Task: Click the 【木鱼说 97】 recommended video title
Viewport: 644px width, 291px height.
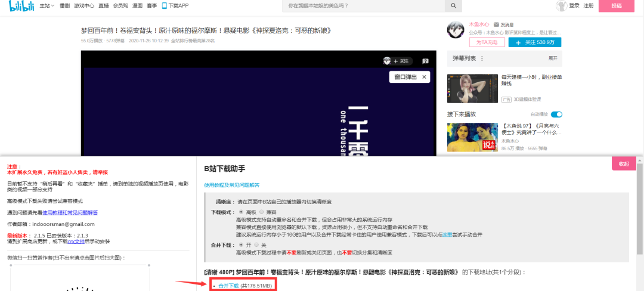Action: (x=531, y=129)
